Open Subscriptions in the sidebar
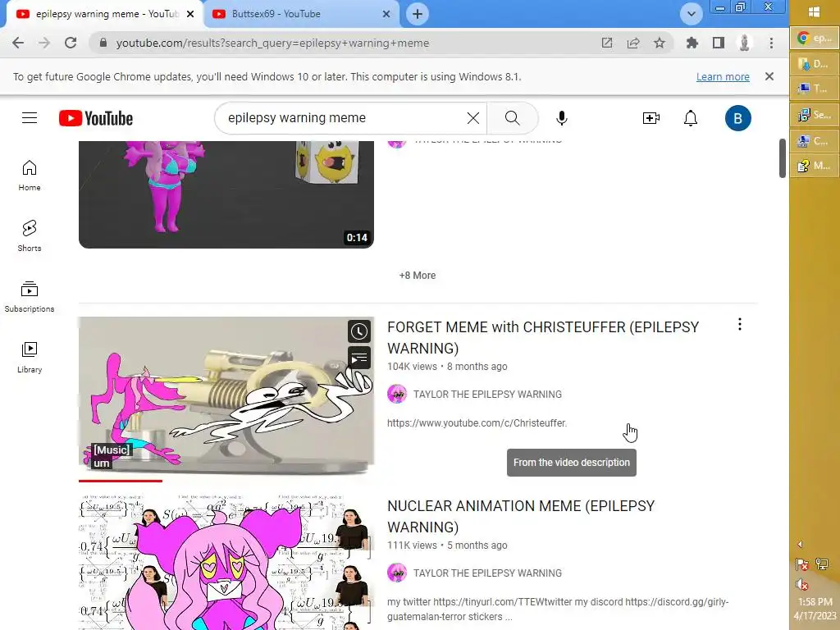Viewport: 840px width, 630px height. tap(30, 296)
